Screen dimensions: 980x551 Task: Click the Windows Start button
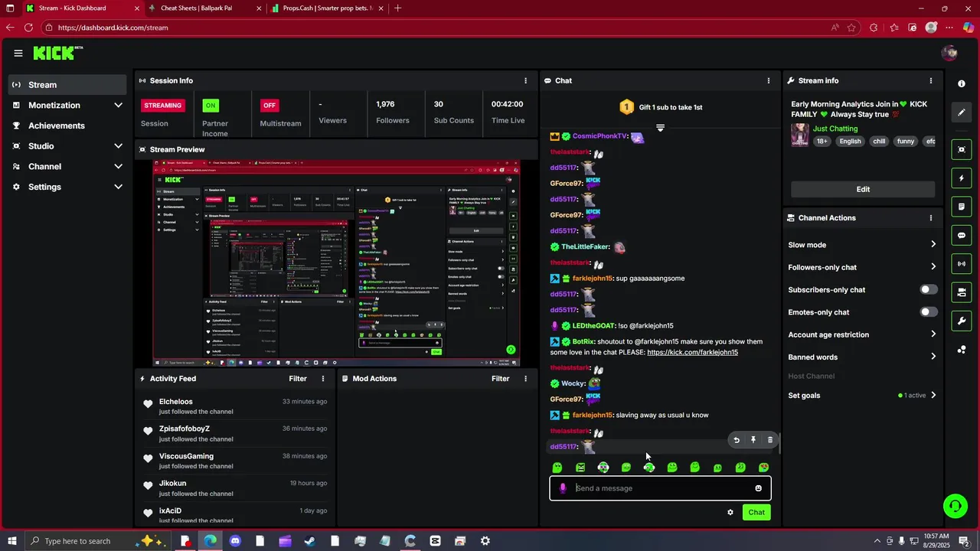click(11, 541)
